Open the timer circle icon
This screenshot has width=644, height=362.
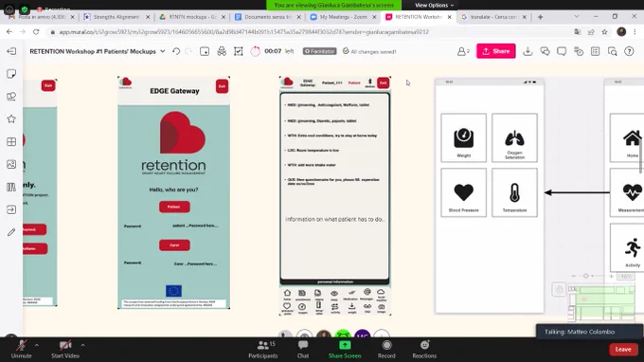point(255,51)
